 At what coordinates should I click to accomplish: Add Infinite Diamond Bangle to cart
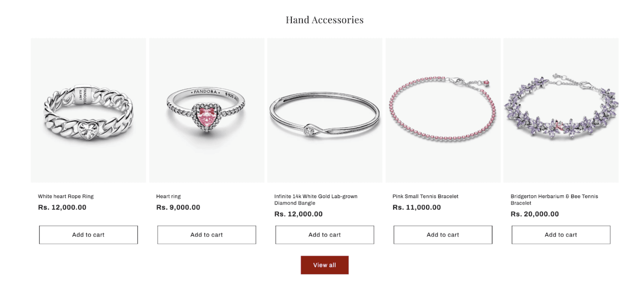[x=325, y=235]
